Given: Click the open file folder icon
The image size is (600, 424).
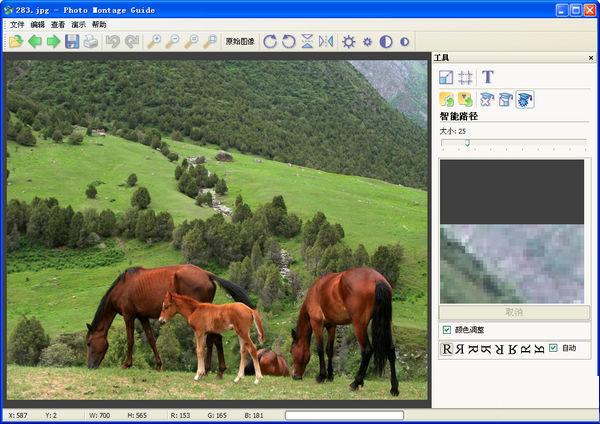Looking at the screenshot, I should tap(16, 41).
